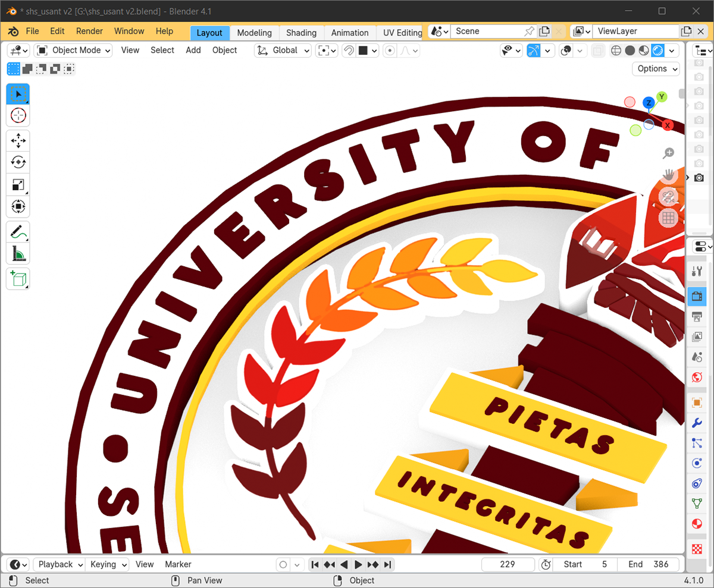Image resolution: width=714 pixels, height=588 pixels.
Task: Open the Output properties tab
Action: tap(697, 317)
